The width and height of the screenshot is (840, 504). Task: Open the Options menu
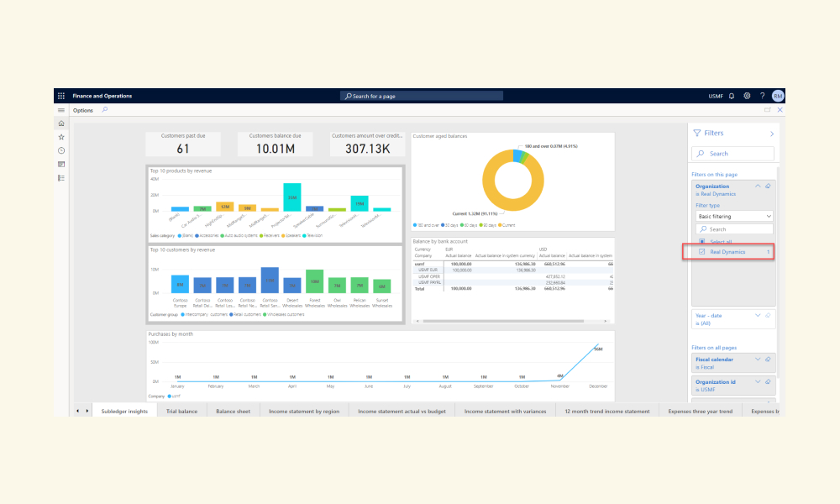click(83, 110)
